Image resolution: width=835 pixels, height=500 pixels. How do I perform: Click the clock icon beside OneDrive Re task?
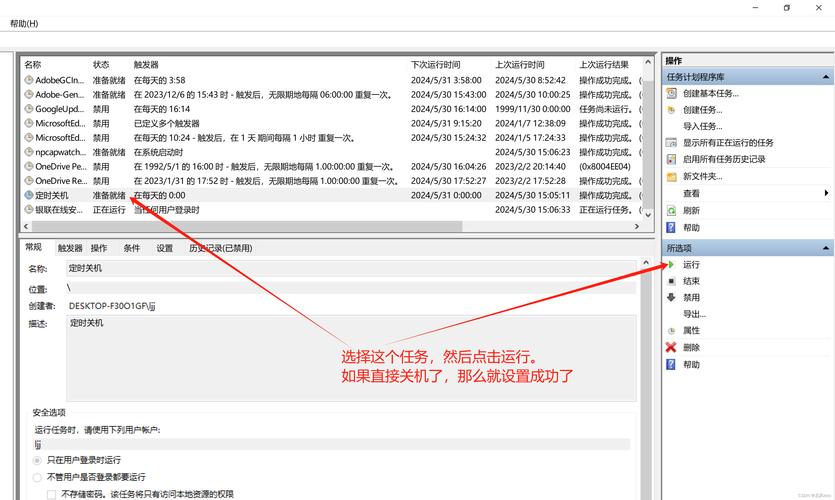click(29, 181)
